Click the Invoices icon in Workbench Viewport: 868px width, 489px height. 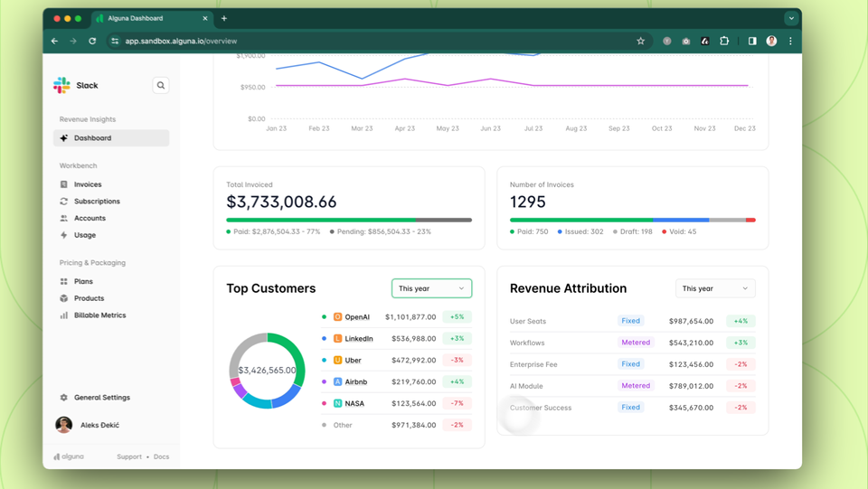(63, 184)
